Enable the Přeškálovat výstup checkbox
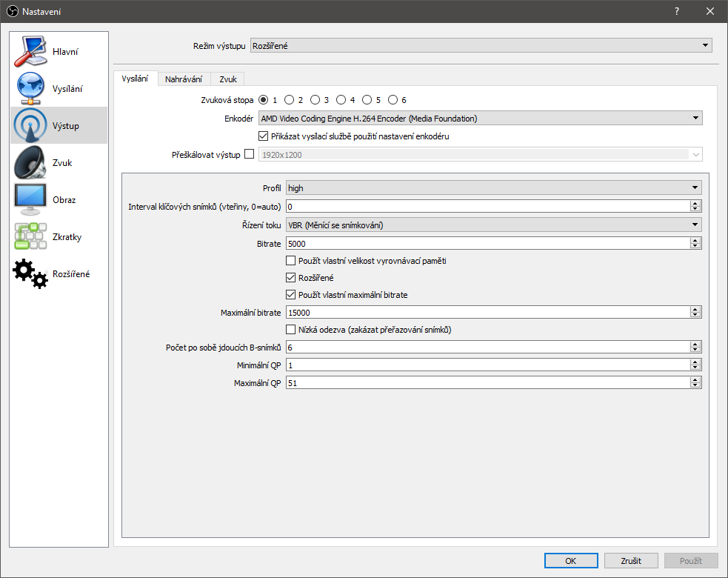This screenshot has width=728, height=578. (250, 154)
